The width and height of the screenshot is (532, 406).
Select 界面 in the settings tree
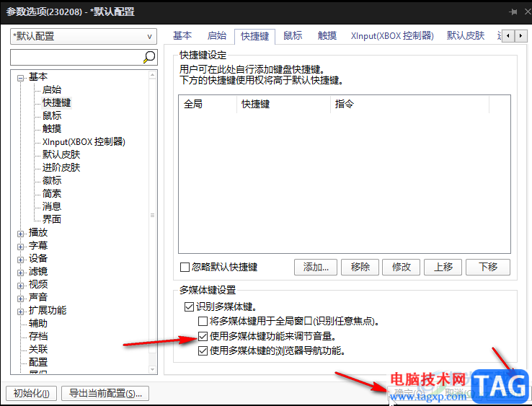click(52, 219)
